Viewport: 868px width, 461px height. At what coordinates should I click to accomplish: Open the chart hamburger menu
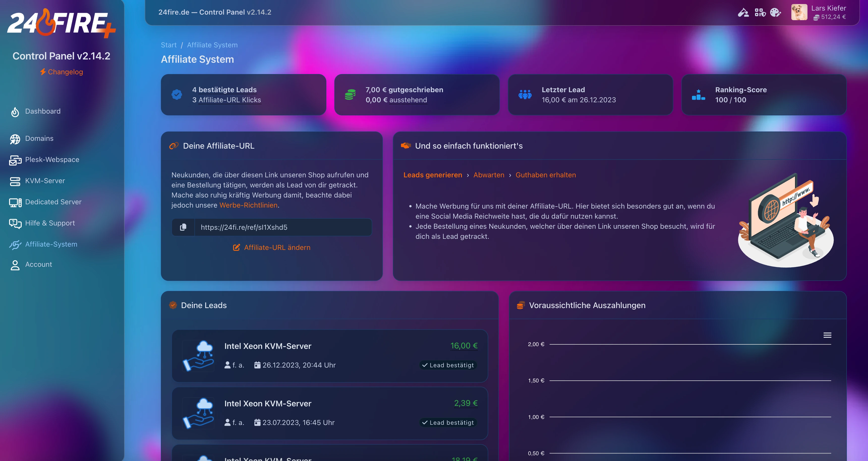click(x=827, y=335)
